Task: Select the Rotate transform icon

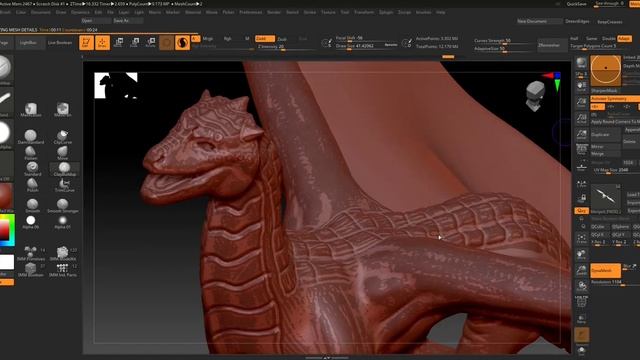Action: [x=150, y=42]
